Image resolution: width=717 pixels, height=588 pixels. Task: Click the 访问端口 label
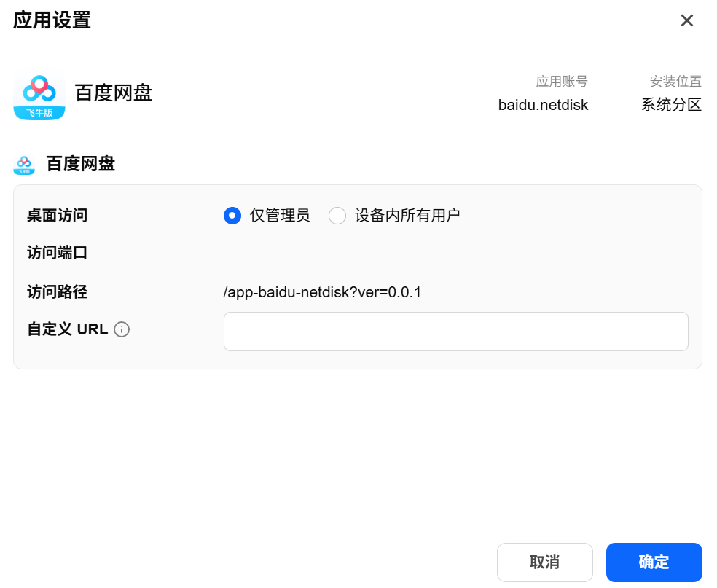57,253
